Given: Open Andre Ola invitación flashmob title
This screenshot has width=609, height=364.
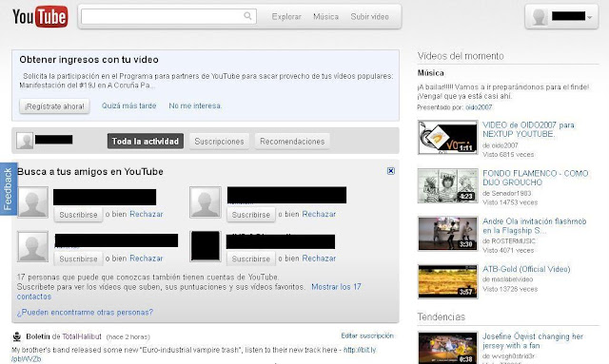Looking at the screenshot, I should pos(535,226).
